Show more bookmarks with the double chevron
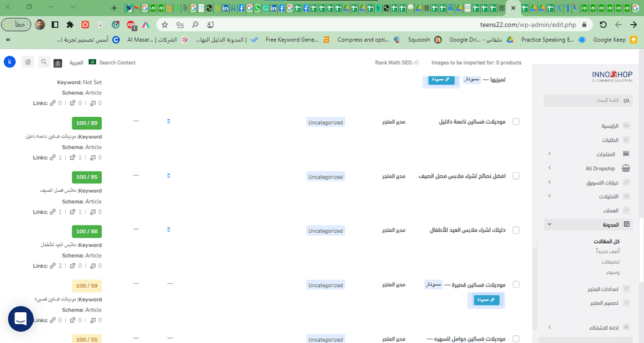Screen dimensions: 644x343 click(8, 40)
